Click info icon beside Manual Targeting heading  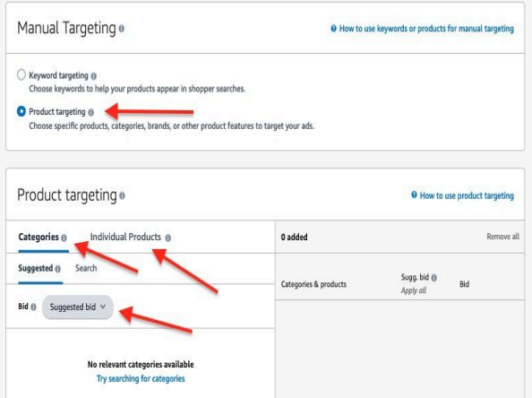point(122,29)
